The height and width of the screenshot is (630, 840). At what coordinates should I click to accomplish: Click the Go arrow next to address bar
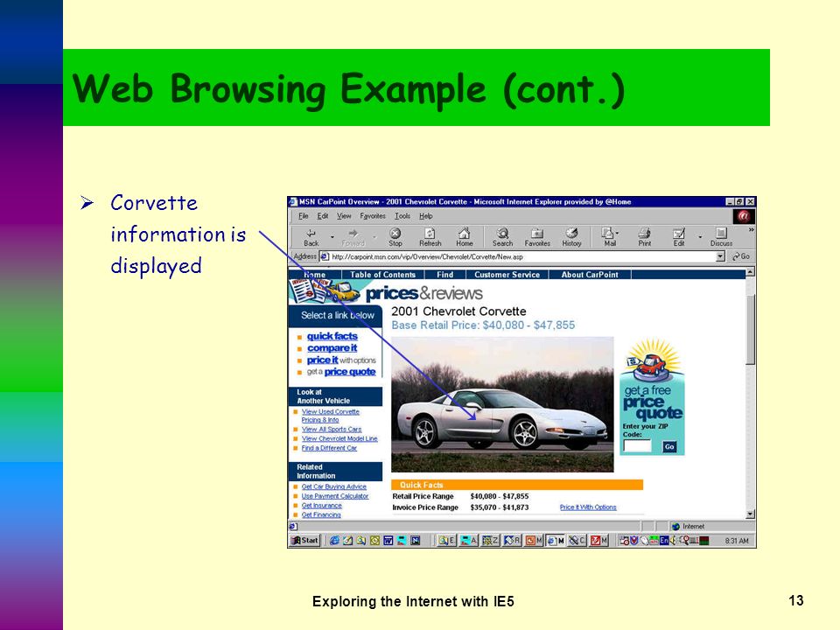point(741,256)
